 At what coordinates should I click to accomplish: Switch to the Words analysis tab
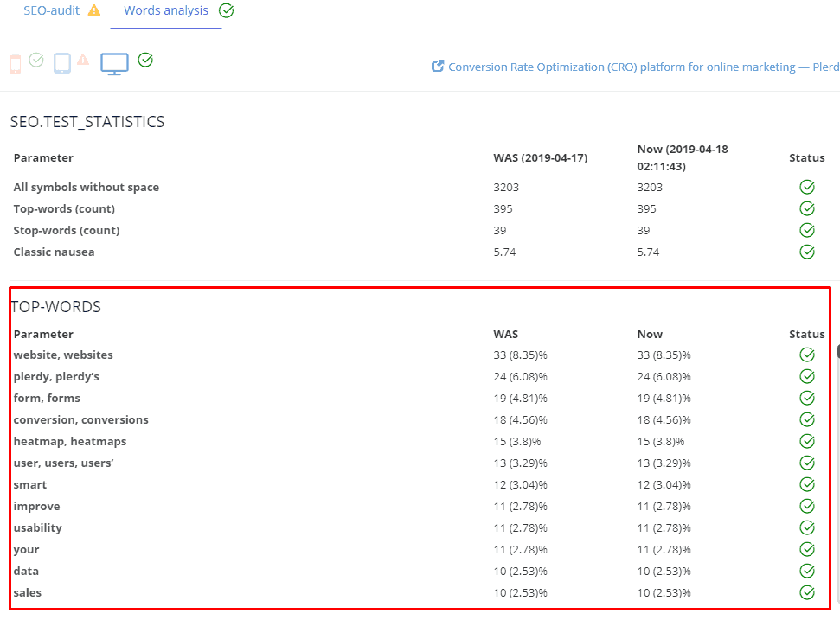pyautogui.click(x=166, y=10)
